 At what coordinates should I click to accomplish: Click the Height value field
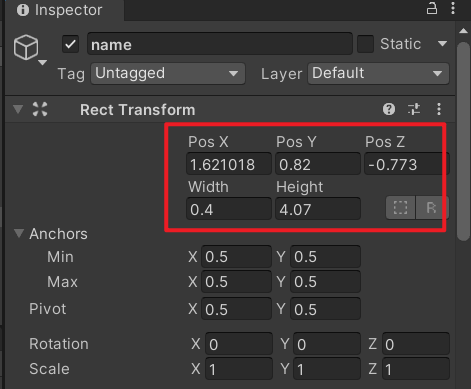(x=318, y=209)
